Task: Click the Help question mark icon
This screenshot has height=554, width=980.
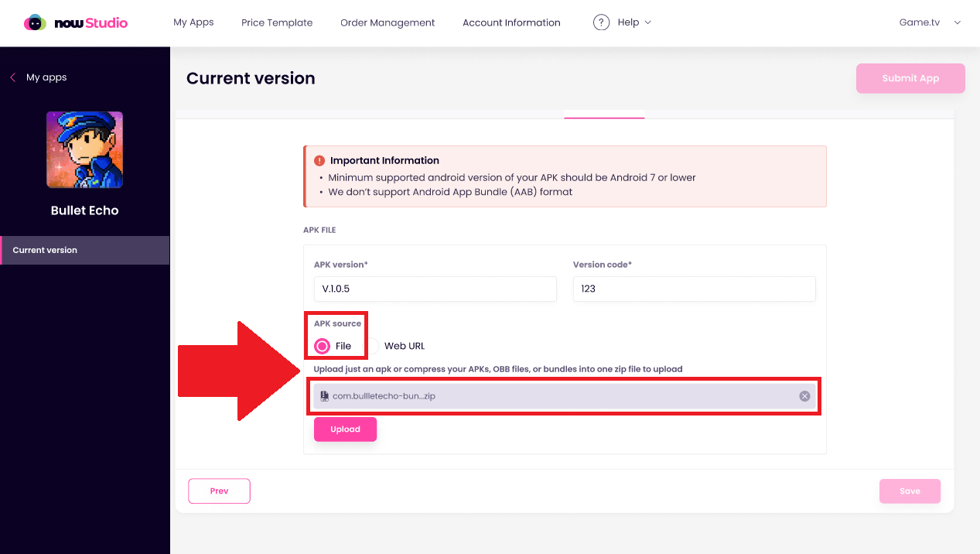Action: pos(601,22)
